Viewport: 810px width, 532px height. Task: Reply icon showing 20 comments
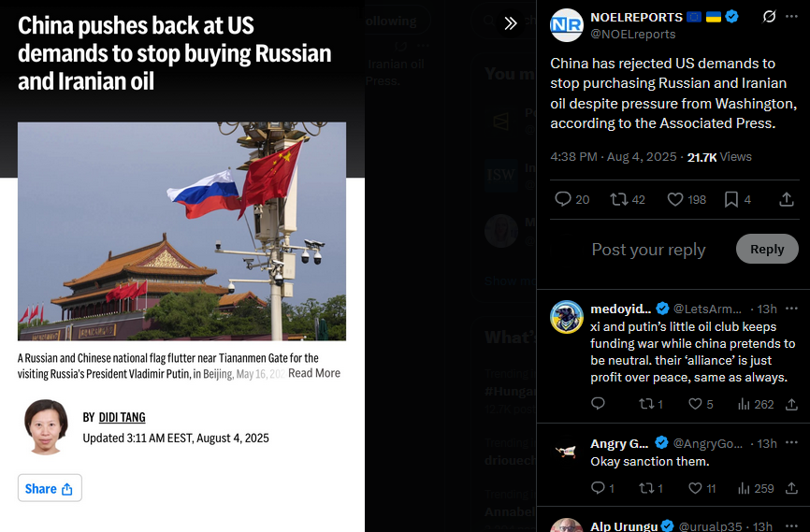click(x=571, y=199)
